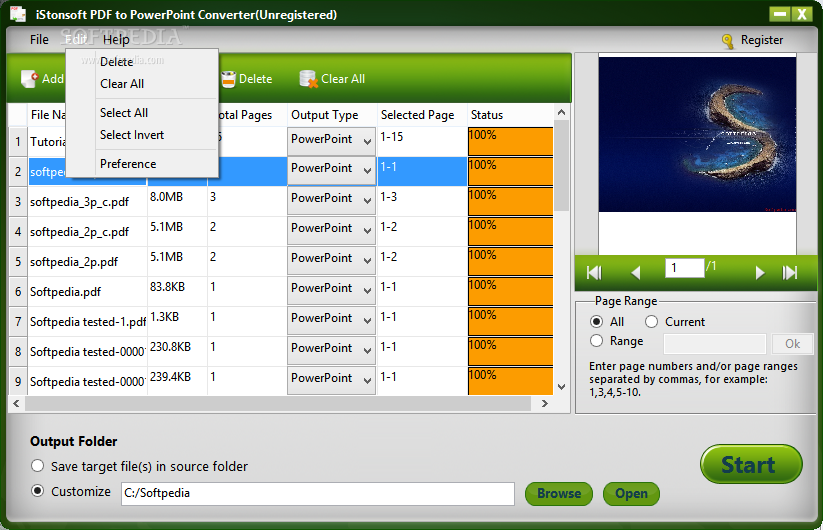This screenshot has width=823, height=530.
Task: Open the Help menu
Action: click(x=116, y=40)
